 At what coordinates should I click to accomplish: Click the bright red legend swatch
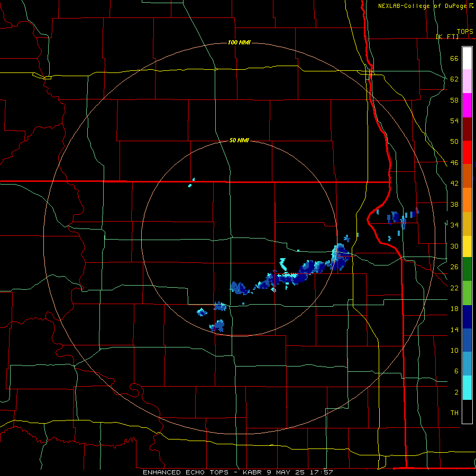click(x=467, y=152)
